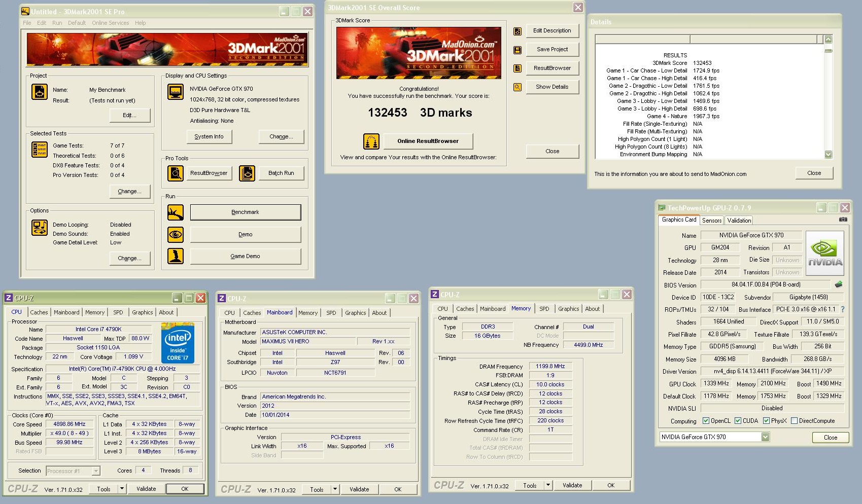Click the ResultBrowser magnifier icon in Pro Tools
This screenshot has width=862, height=504.
tap(176, 173)
